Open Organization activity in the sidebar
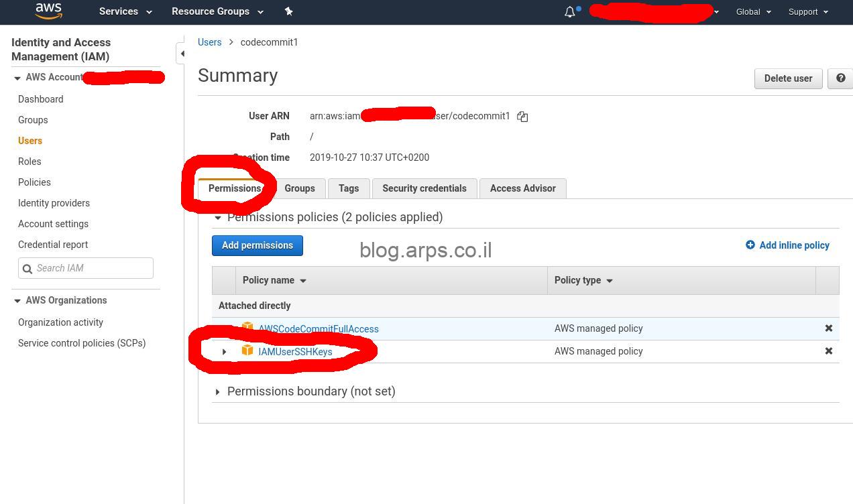 pos(60,322)
